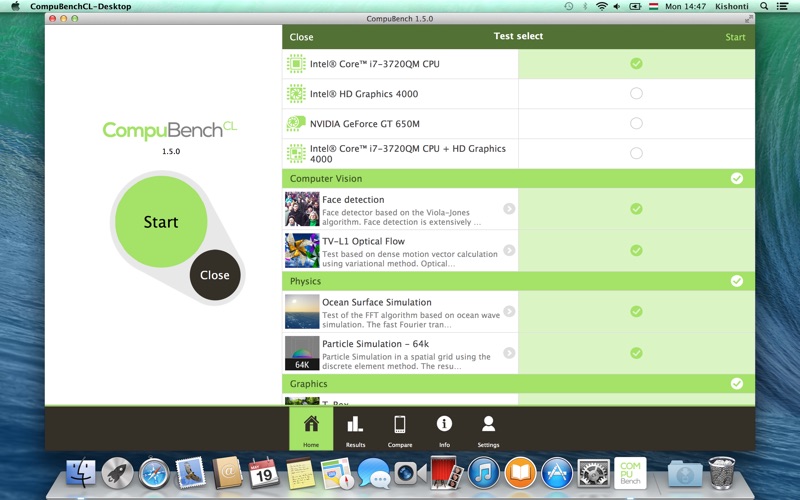Expand TV-L1 Optical Flow details arrow
This screenshot has width=800, height=500.
pos(509,250)
